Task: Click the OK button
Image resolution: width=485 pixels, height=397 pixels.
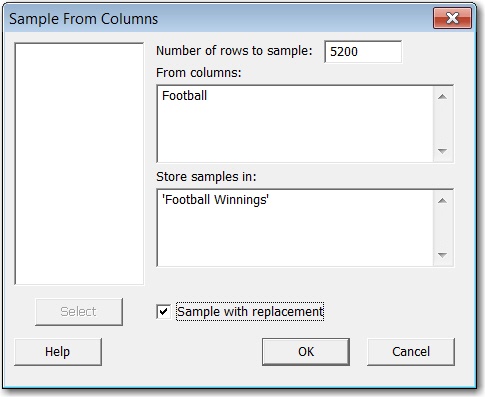Action: click(x=306, y=352)
